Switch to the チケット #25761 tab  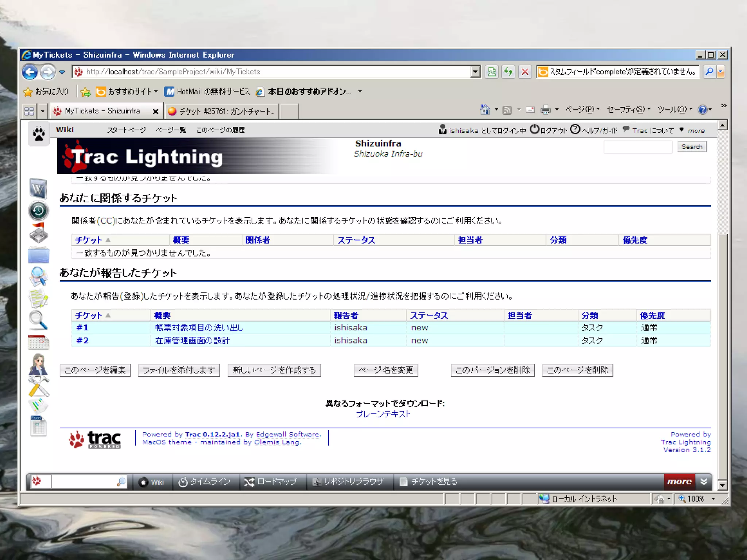click(222, 111)
